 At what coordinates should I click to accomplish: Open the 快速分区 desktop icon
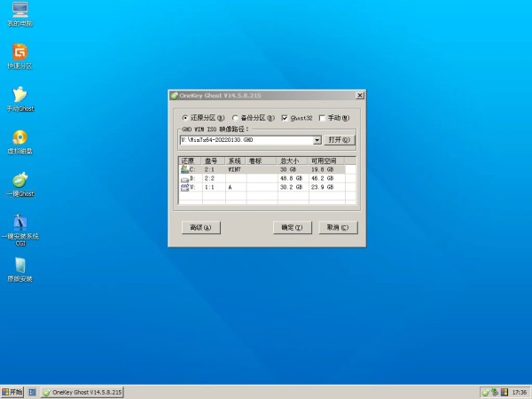(x=20, y=54)
